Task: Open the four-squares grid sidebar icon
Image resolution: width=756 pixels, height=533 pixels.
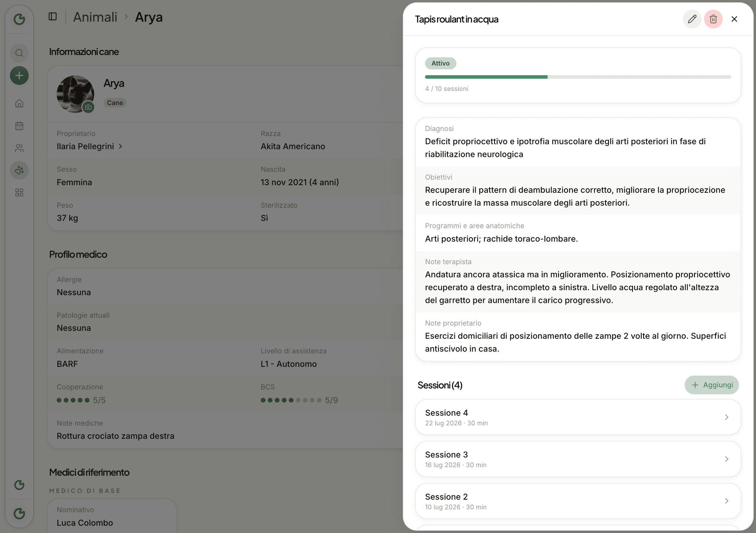Action: coord(19,193)
